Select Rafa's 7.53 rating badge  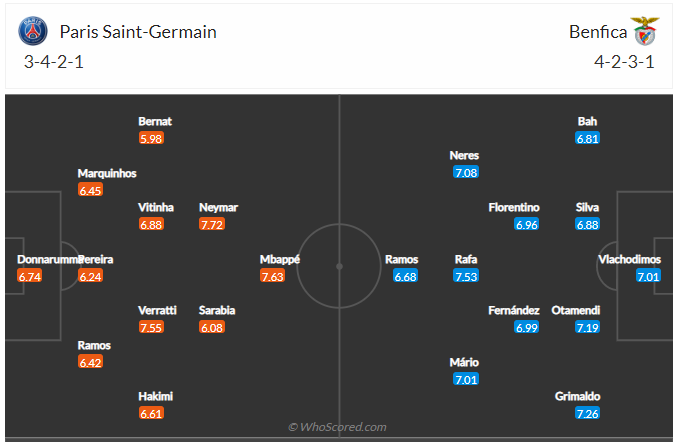tap(466, 276)
